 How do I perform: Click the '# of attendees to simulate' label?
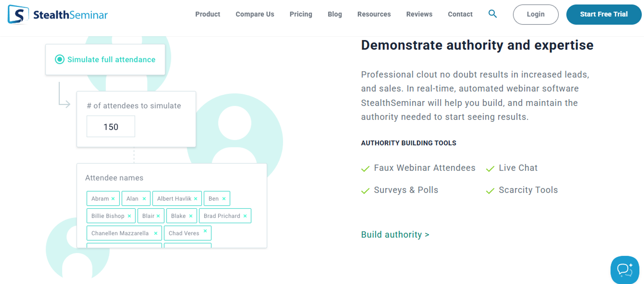[134, 106]
